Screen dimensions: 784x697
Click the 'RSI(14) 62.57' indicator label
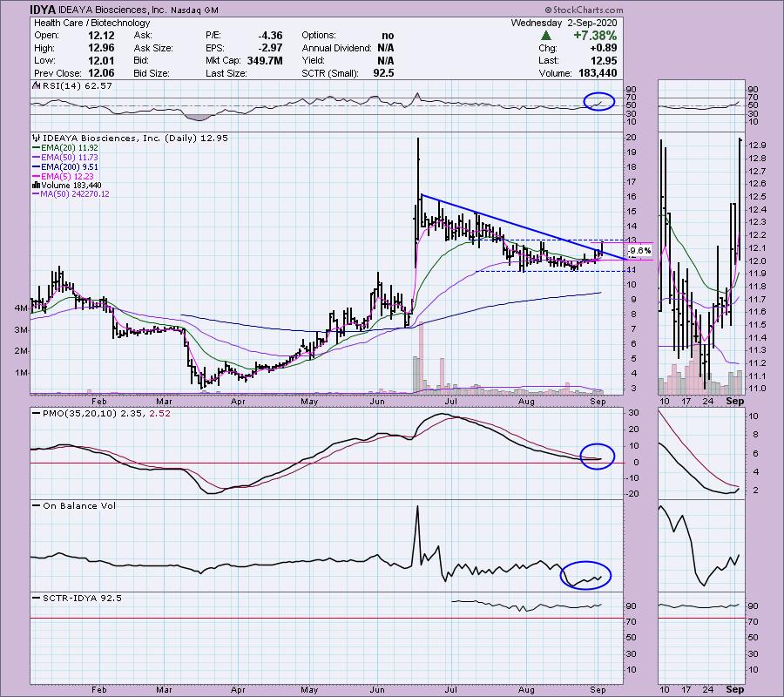pyautogui.click(x=77, y=86)
